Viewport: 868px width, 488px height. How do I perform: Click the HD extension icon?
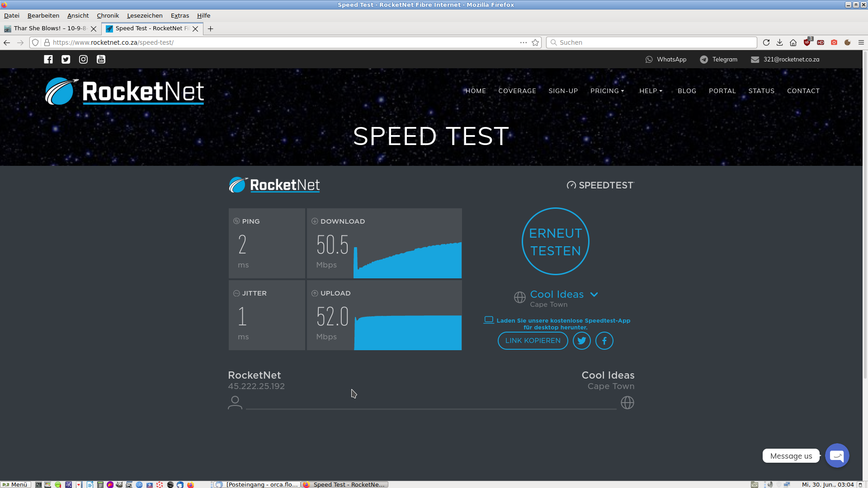pos(821,42)
